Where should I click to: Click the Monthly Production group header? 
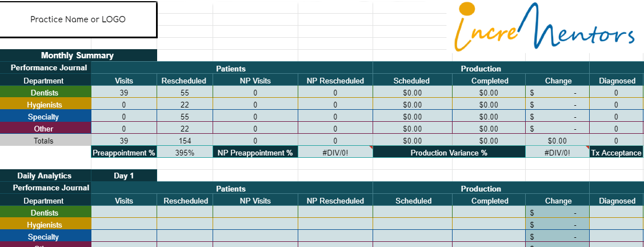point(481,69)
